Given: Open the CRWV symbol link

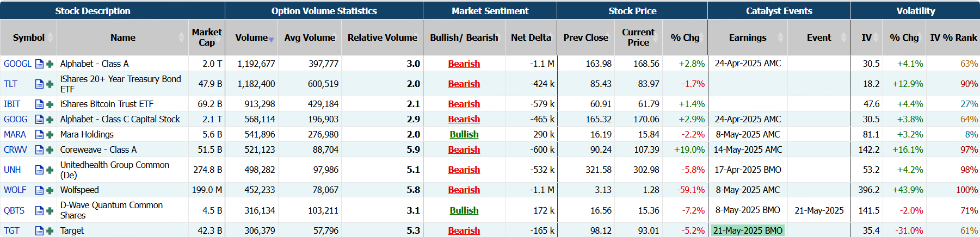Looking at the screenshot, I should 15,149.
